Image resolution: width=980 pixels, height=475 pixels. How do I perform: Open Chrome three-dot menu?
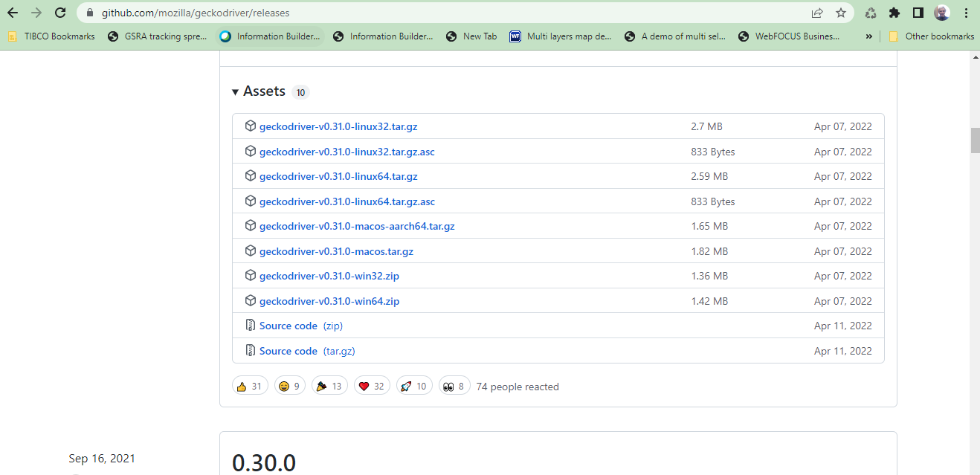(x=966, y=13)
